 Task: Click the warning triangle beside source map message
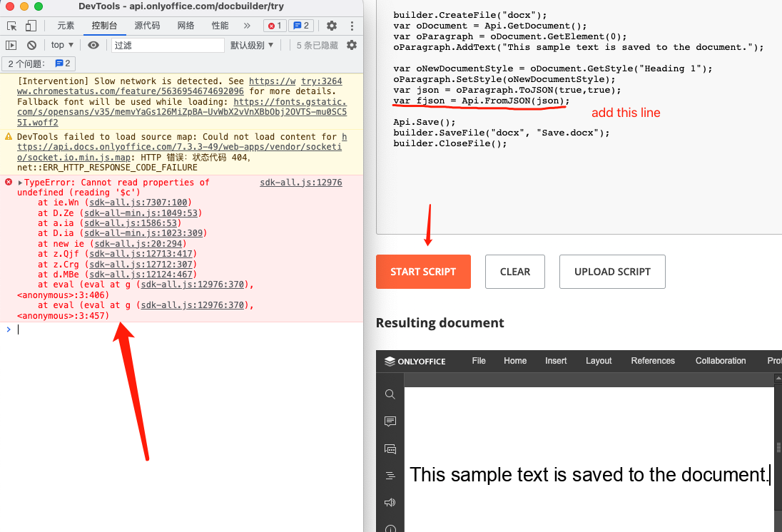9,136
